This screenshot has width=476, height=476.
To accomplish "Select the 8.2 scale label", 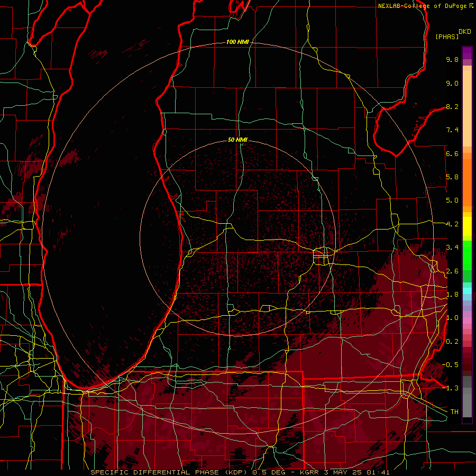I will [x=452, y=106].
